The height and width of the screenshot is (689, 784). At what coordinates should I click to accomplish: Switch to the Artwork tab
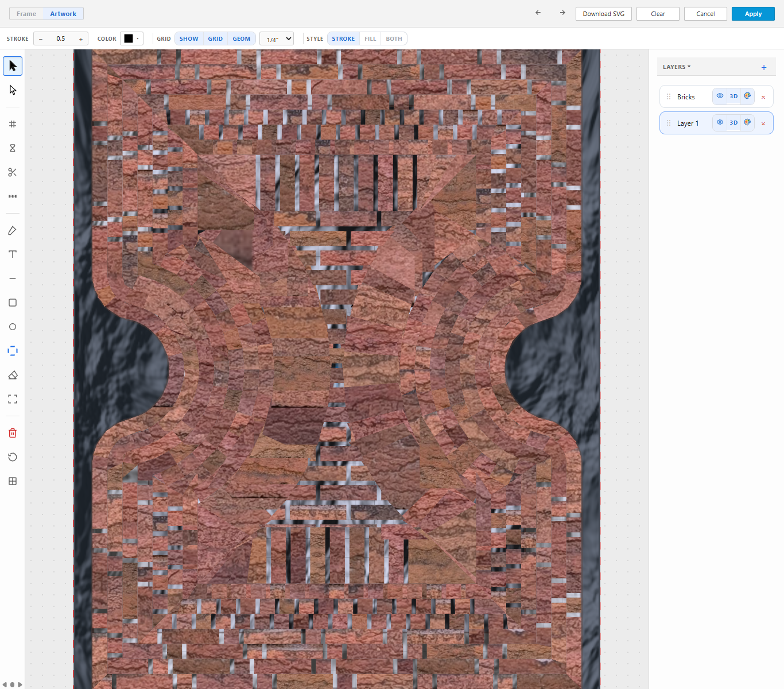pos(63,14)
